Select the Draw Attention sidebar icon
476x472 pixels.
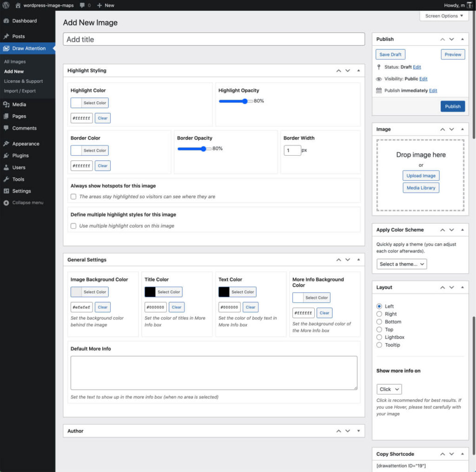pos(6,48)
